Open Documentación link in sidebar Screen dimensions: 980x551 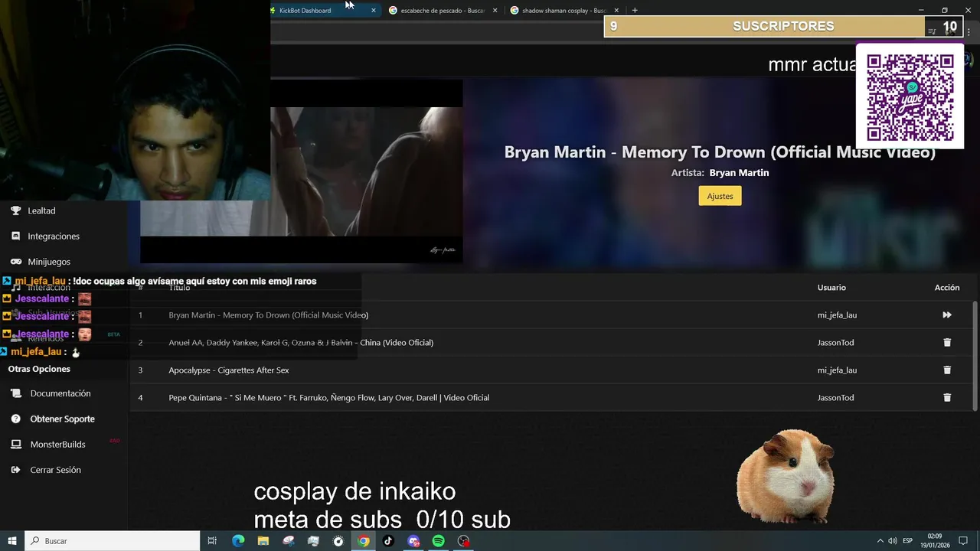(60, 393)
